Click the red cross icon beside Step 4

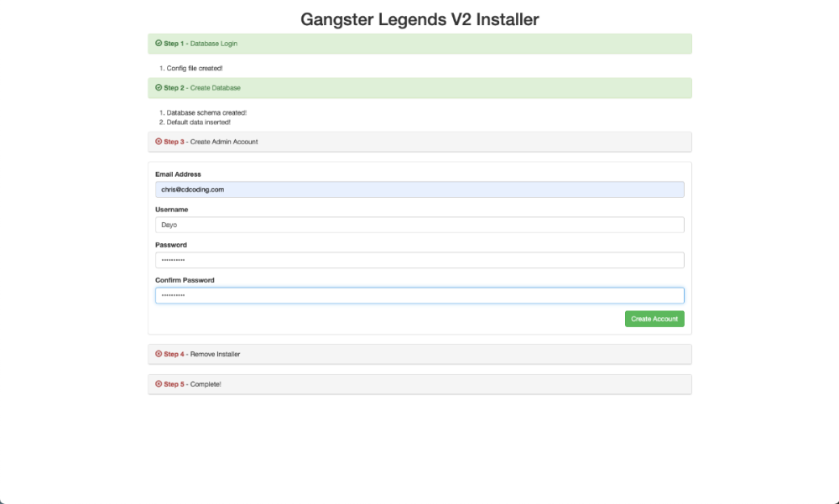tap(159, 354)
